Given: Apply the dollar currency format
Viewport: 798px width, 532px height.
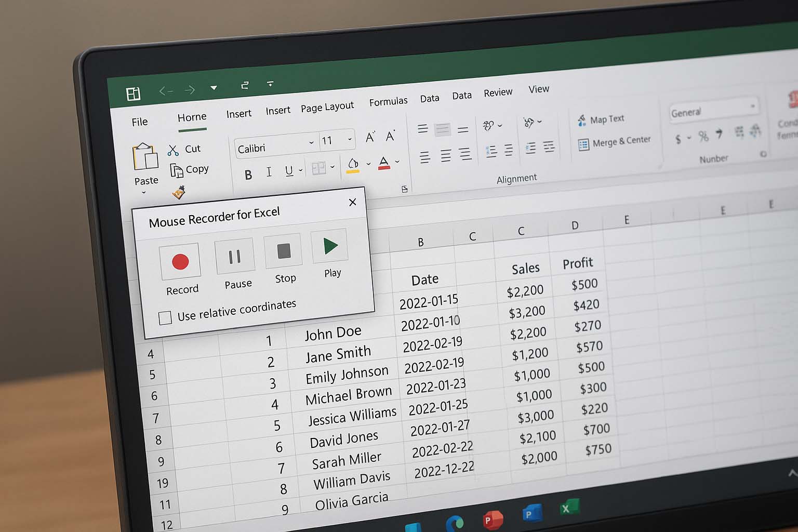Looking at the screenshot, I should 678,139.
